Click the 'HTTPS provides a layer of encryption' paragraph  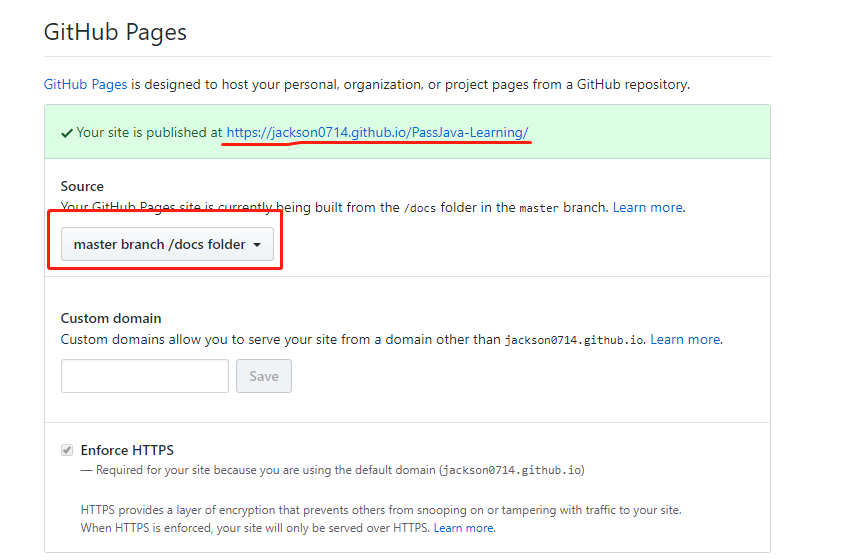[381, 519]
